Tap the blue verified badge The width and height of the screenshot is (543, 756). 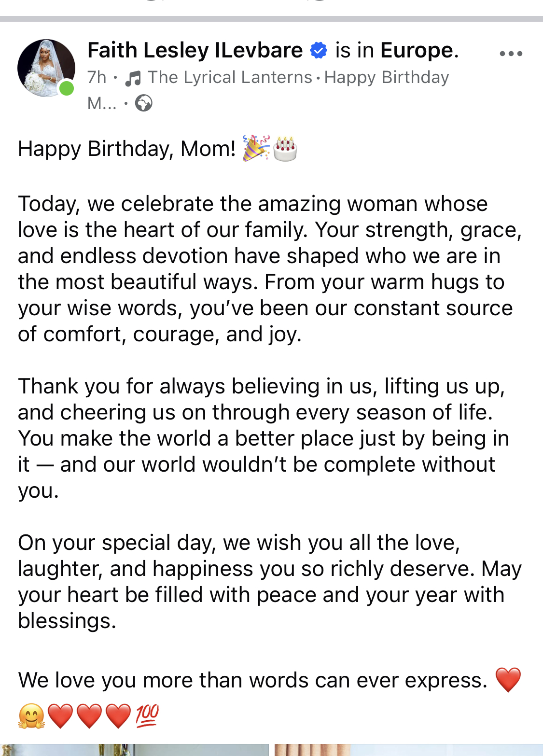(319, 50)
